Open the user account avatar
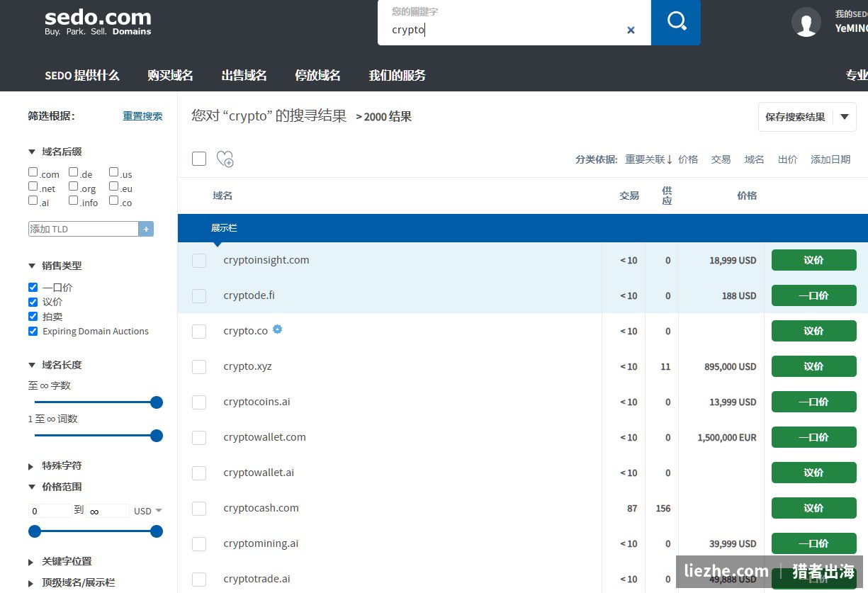The image size is (868, 593). pyautogui.click(x=806, y=22)
